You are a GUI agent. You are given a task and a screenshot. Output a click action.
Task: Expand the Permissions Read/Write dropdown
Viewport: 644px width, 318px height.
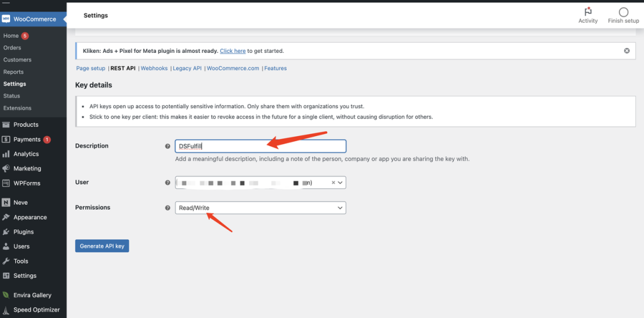point(260,208)
